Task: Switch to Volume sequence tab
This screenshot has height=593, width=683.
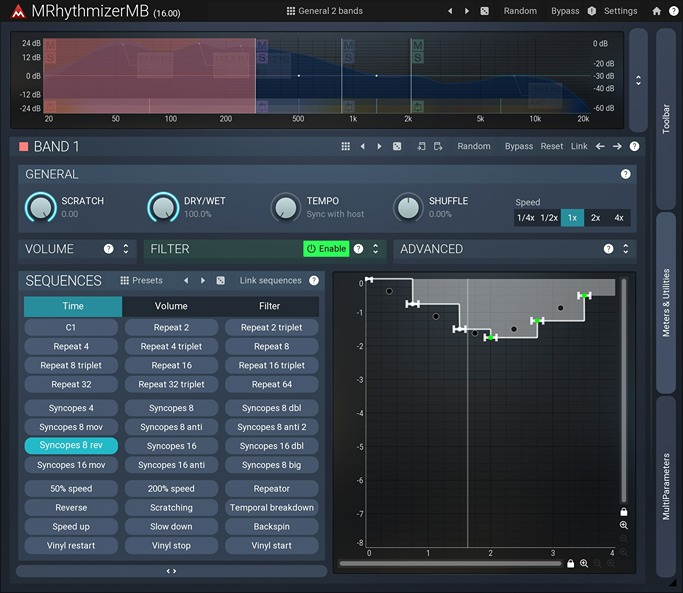Action: tap(171, 306)
